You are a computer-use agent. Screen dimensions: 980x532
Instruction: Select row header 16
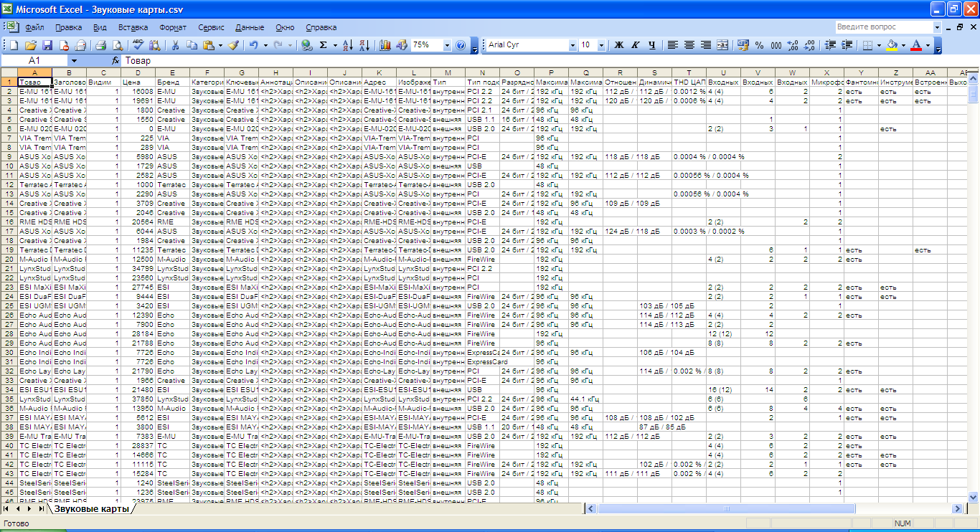point(9,222)
